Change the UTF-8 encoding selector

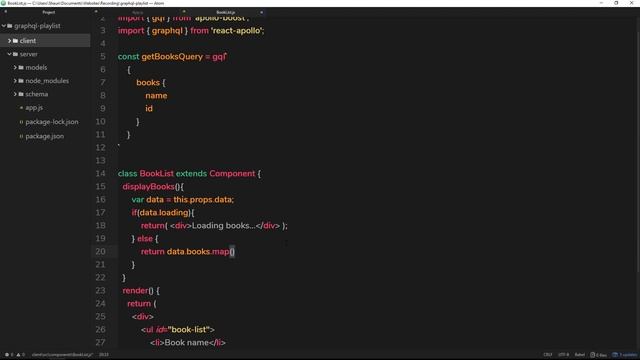(x=563, y=355)
